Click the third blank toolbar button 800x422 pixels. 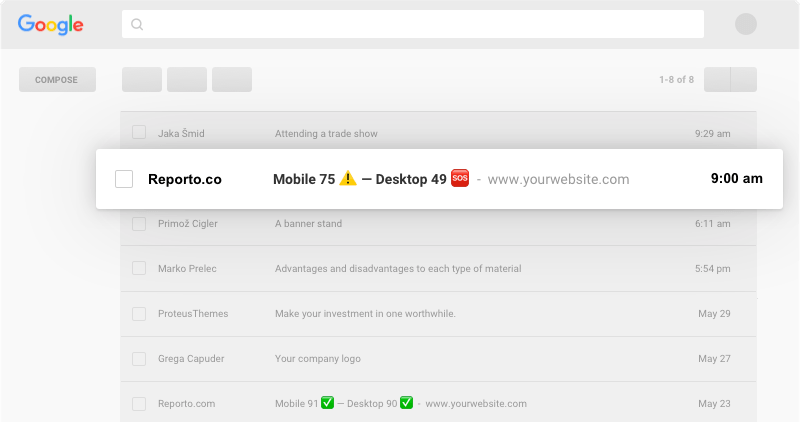click(232, 80)
